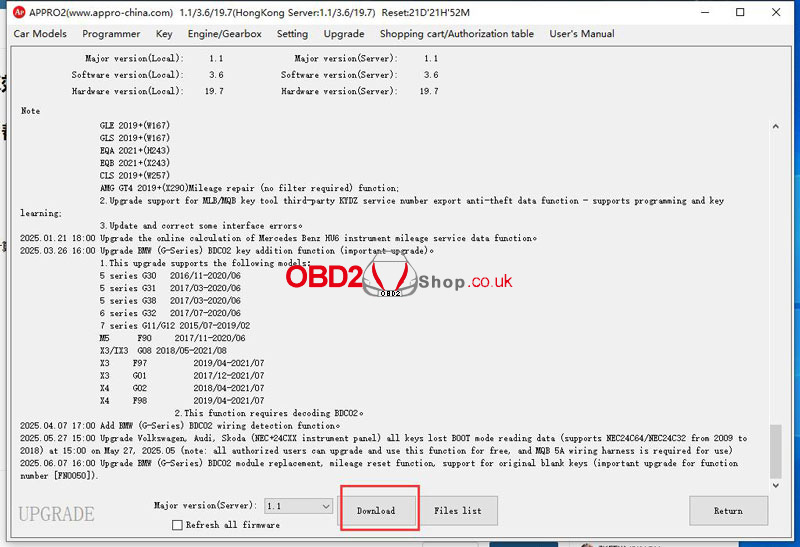Maximize the APPRO2 window

coord(739,12)
